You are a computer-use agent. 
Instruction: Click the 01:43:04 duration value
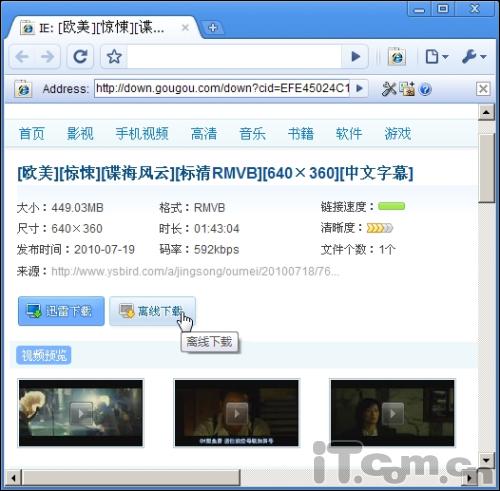(x=217, y=229)
